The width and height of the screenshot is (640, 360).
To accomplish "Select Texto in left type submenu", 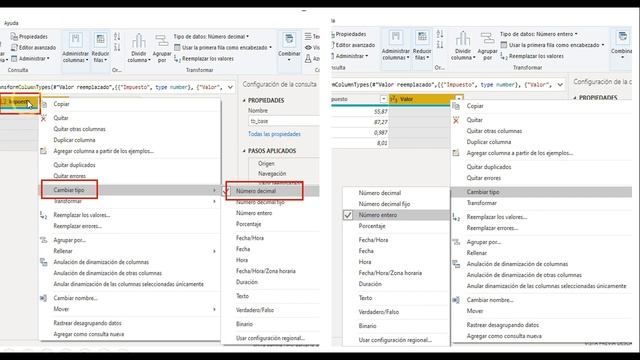I will (242, 296).
